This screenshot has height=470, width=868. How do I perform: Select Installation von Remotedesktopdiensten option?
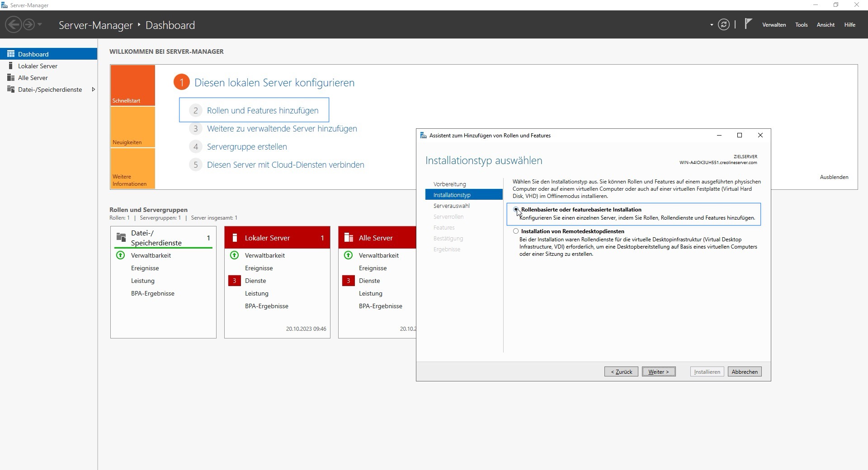[516, 231]
